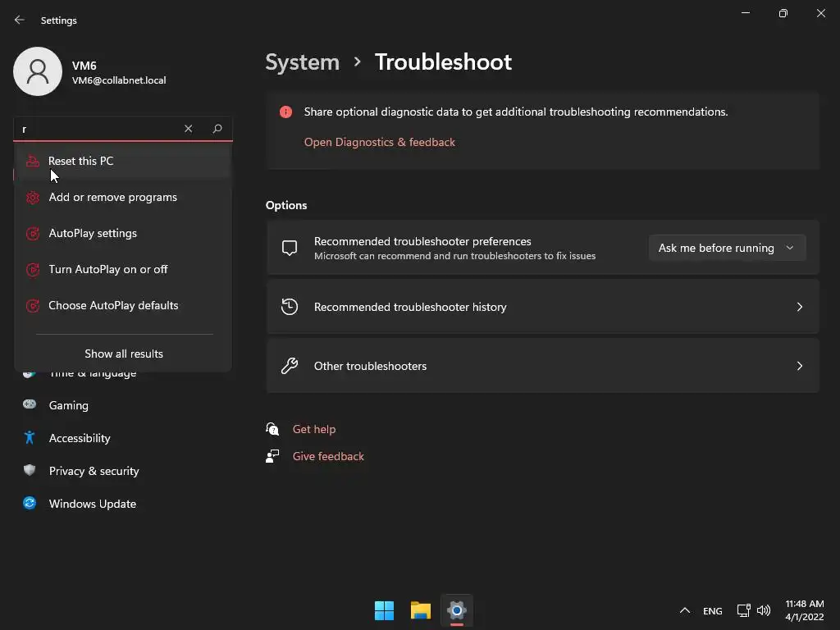The image size is (840, 630).
Task: Open File Explorer from the taskbar
Action: [421, 610]
